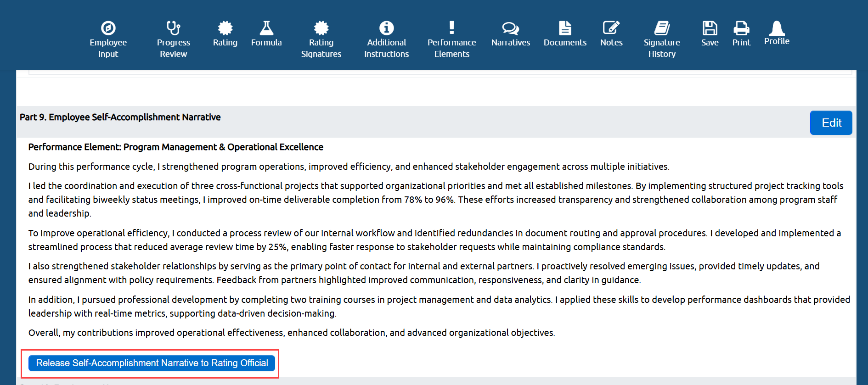Open the Employee Input compass icon
868x385 pixels.
[x=108, y=28]
